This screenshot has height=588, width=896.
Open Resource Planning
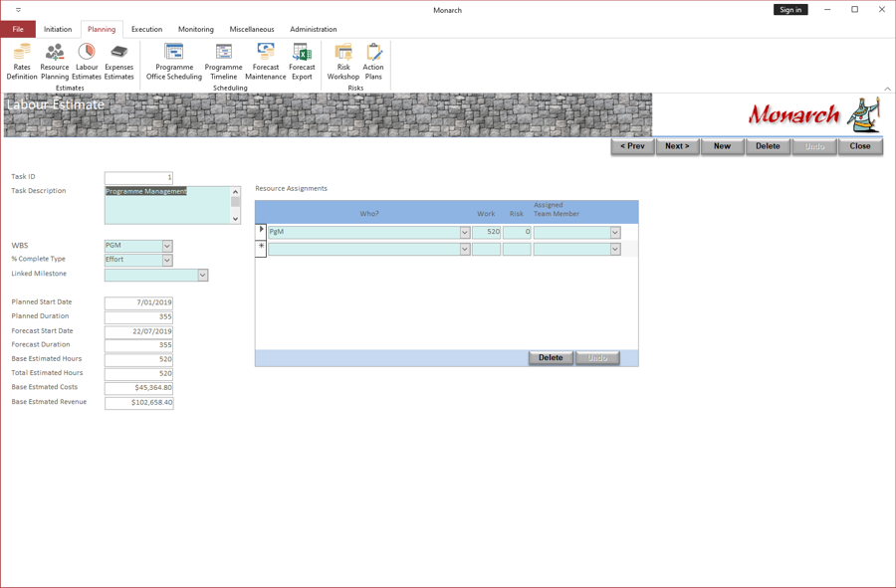tap(55, 62)
